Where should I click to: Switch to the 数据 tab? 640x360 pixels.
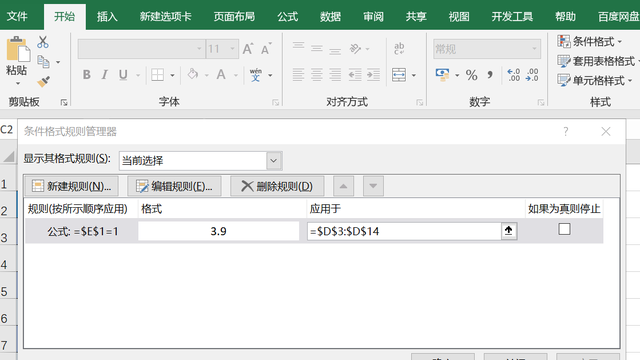click(330, 16)
